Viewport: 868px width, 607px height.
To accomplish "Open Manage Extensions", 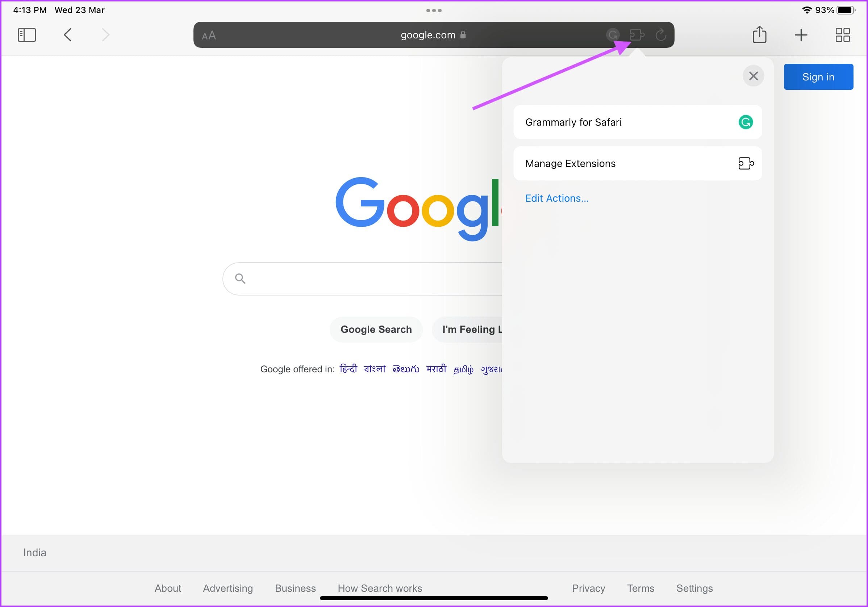I will click(x=637, y=163).
